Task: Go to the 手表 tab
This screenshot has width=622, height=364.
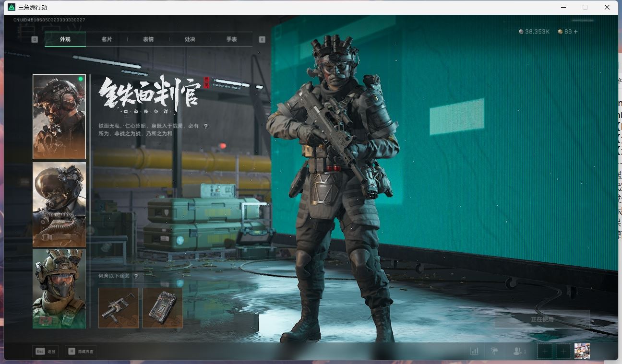Action: point(231,39)
